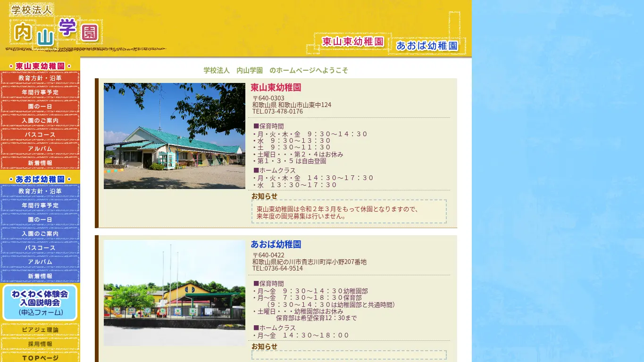Open ピアジェ理論 sidebar link

pos(40,330)
